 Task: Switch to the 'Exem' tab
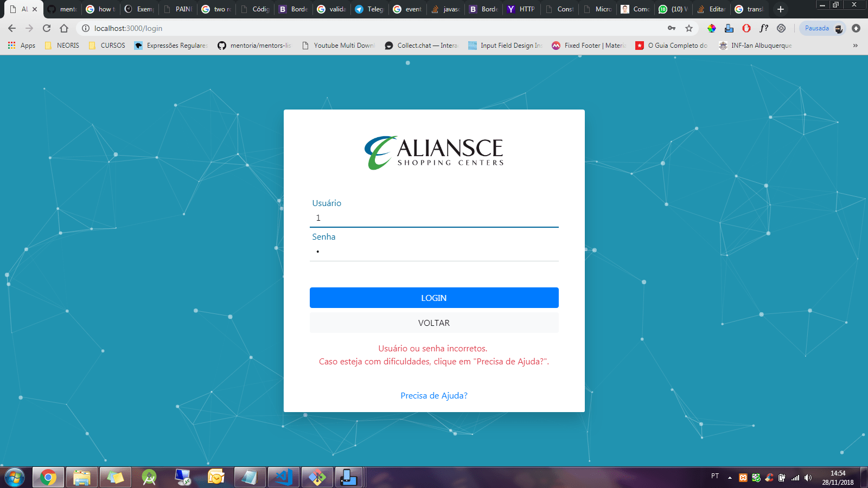[x=138, y=9]
